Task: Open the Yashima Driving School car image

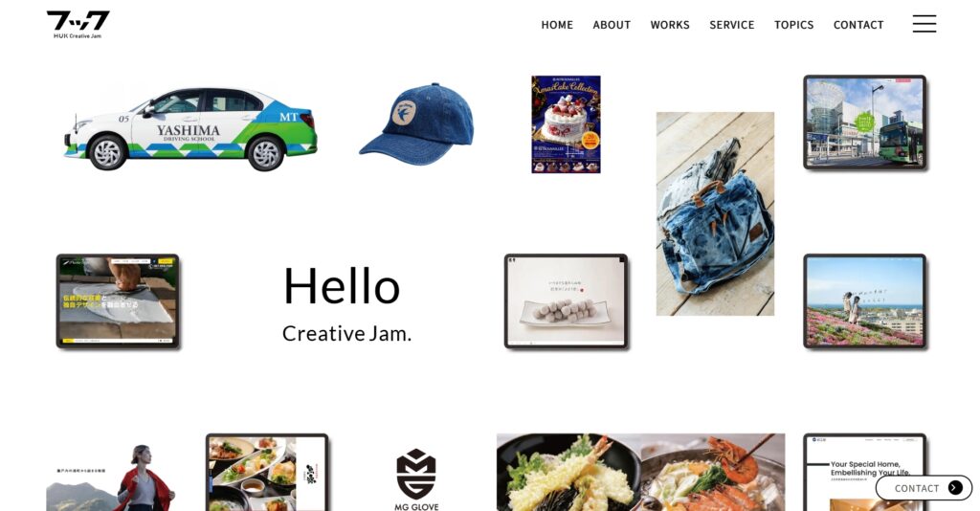Action: point(190,128)
